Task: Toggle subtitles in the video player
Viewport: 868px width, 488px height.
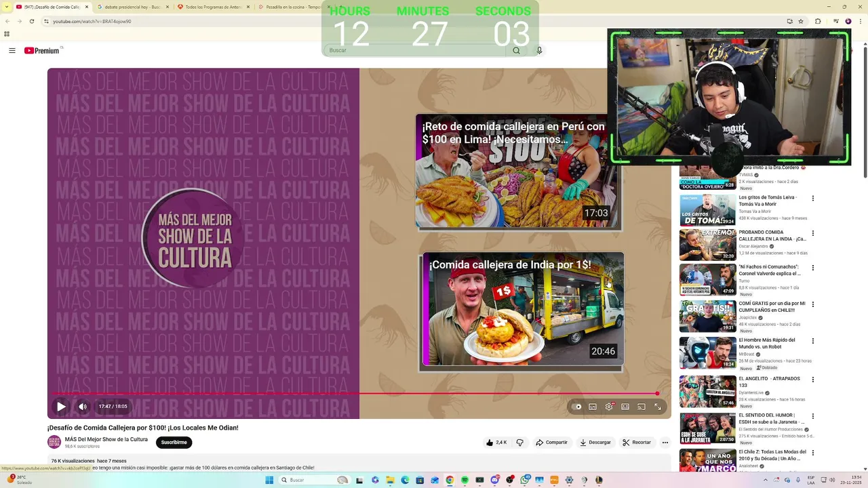Action: pos(593,407)
